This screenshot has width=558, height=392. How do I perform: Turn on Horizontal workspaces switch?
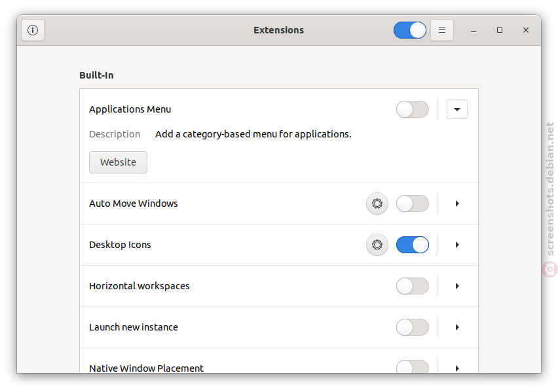click(x=413, y=286)
